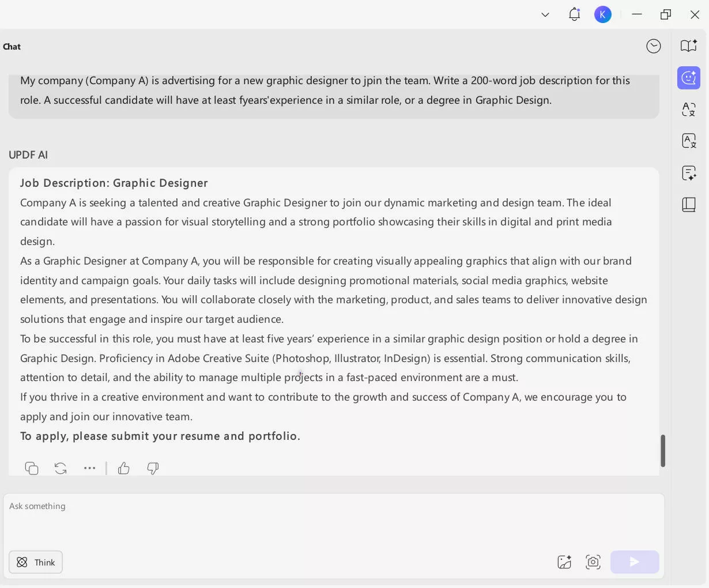Image resolution: width=709 pixels, height=588 pixels.
Task: Upload an image to the prompt
Action: (x=564, y=562)
